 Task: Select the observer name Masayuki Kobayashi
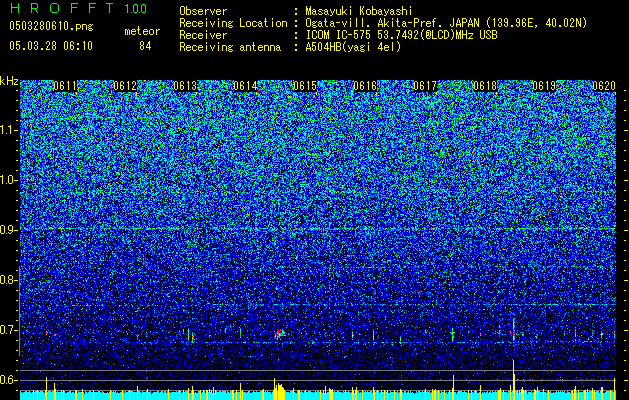coord(358,11)
